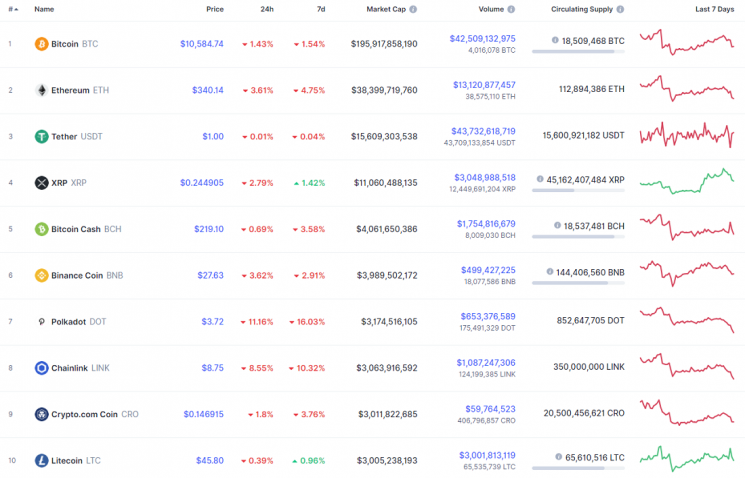Click the Tether green logo icon

click(41, 136)
